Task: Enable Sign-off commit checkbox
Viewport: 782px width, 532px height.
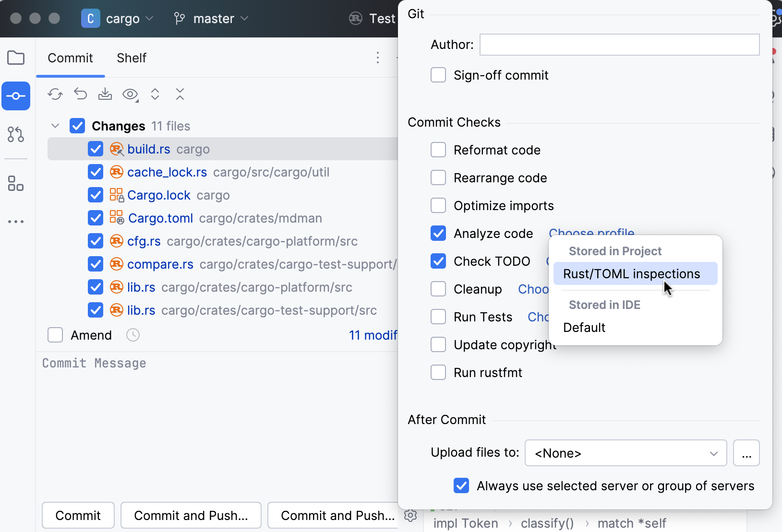Action: (438, 75)
